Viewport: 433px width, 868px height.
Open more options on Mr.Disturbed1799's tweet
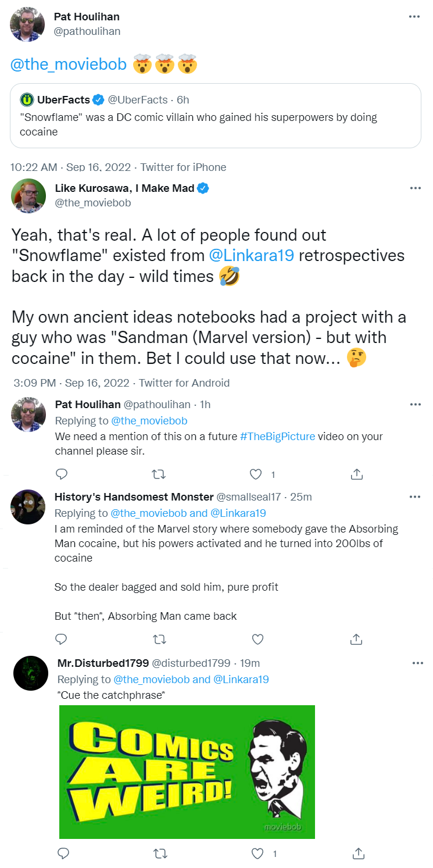pos(417,663)
